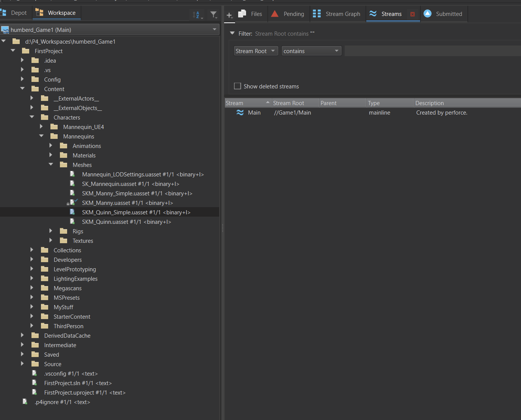Image resolution: width=521 pixels, height=420 pixels.
Task: Click the Submitted tab circle icon
Action: pos(427,14)
